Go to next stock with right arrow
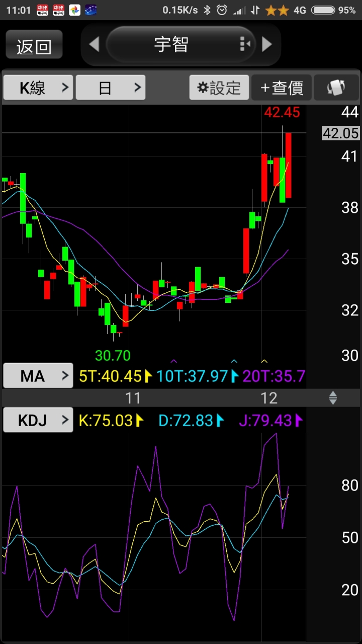This screenshot has height=644, width=362. click(267, 44)
